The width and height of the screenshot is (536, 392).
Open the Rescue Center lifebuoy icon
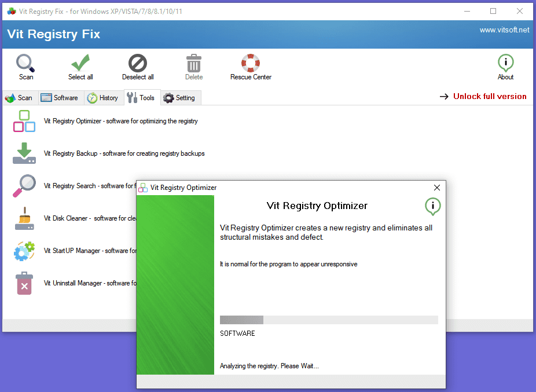[251, 63]
